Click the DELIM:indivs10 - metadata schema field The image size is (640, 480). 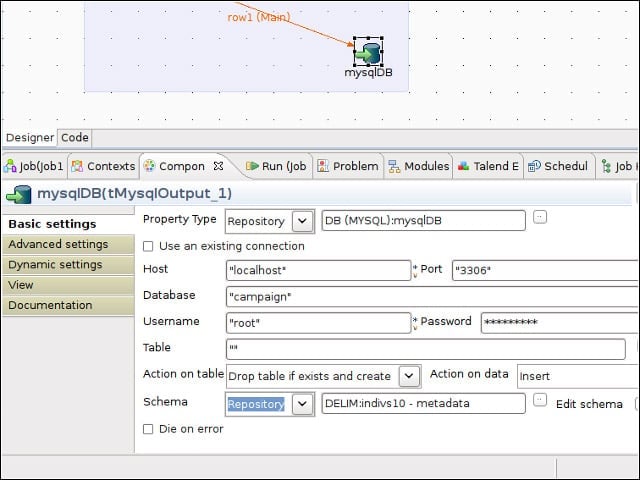click(x=423, y=403)
